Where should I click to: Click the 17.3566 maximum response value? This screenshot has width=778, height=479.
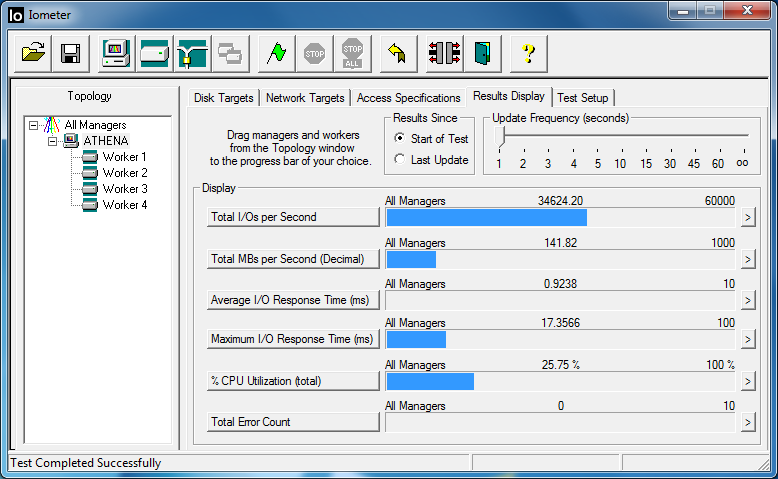click(x=560, y=323)
